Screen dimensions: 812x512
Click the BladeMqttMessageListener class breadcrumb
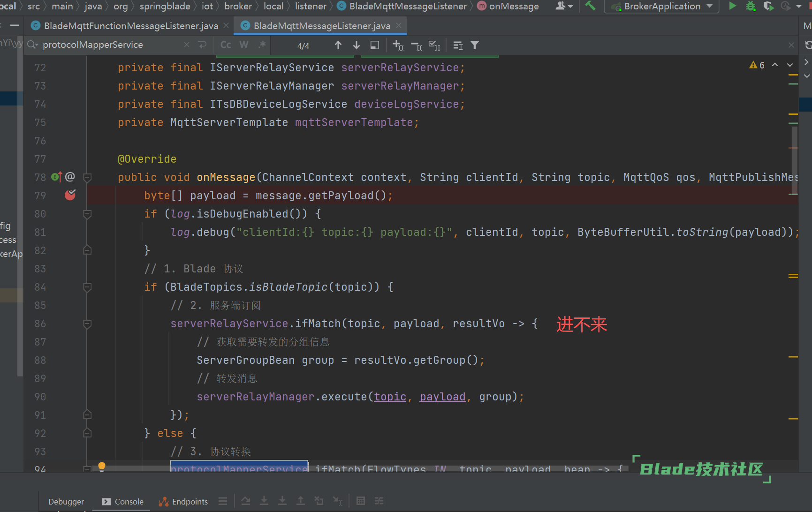[x=402, y=6]
